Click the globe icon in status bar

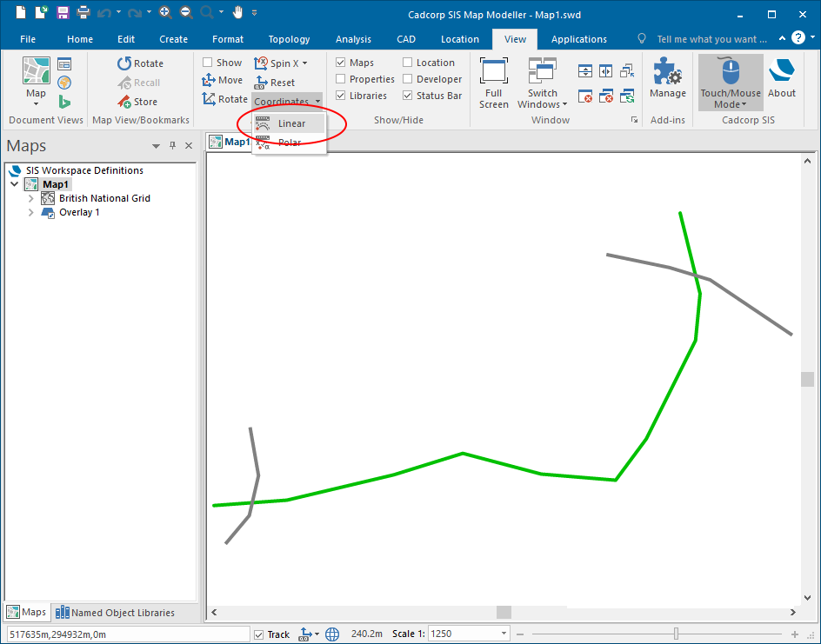tap(332, 634)
